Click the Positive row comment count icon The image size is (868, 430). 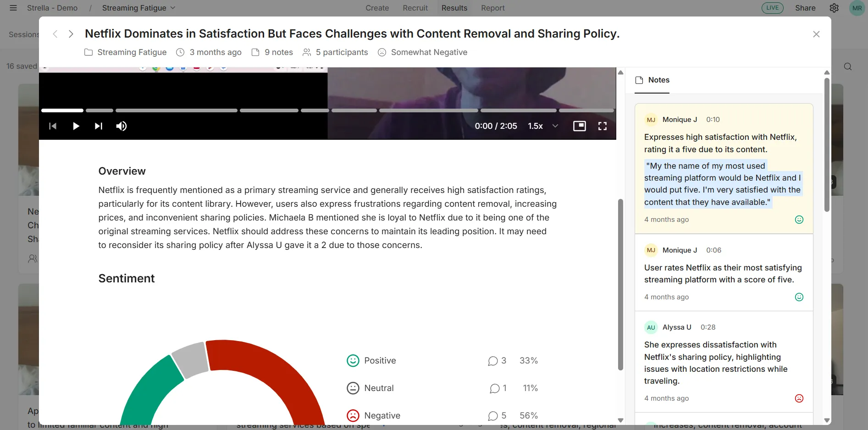point(493,361)
